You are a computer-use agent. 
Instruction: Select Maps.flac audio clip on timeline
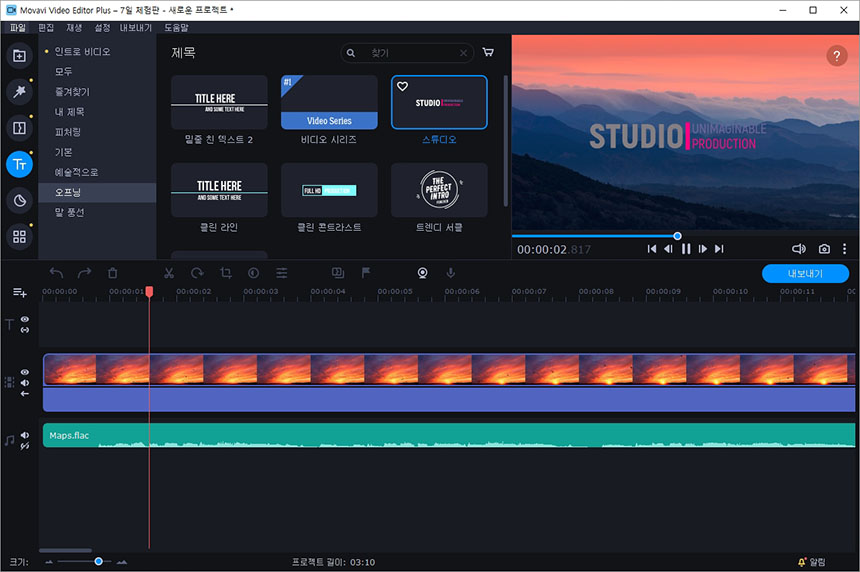click(449, 435)
